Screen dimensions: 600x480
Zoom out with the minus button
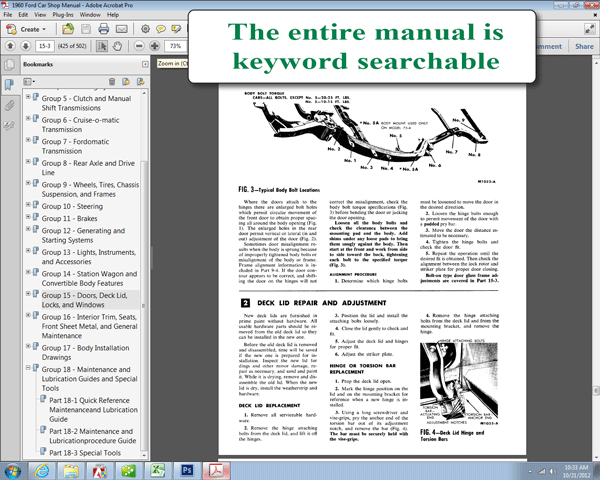click(x=139, y=46)
